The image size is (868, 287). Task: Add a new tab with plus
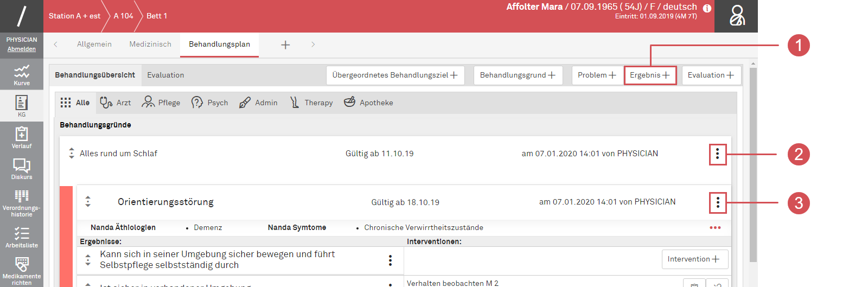tap(285, 44)
